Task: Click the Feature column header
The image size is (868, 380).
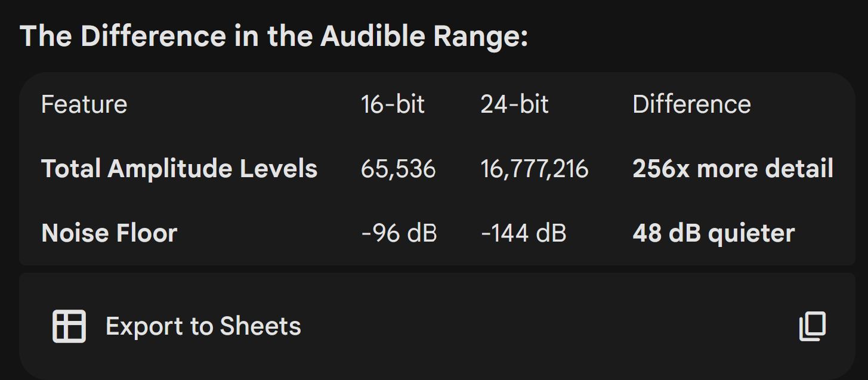Action: click(x=84, y=104)
